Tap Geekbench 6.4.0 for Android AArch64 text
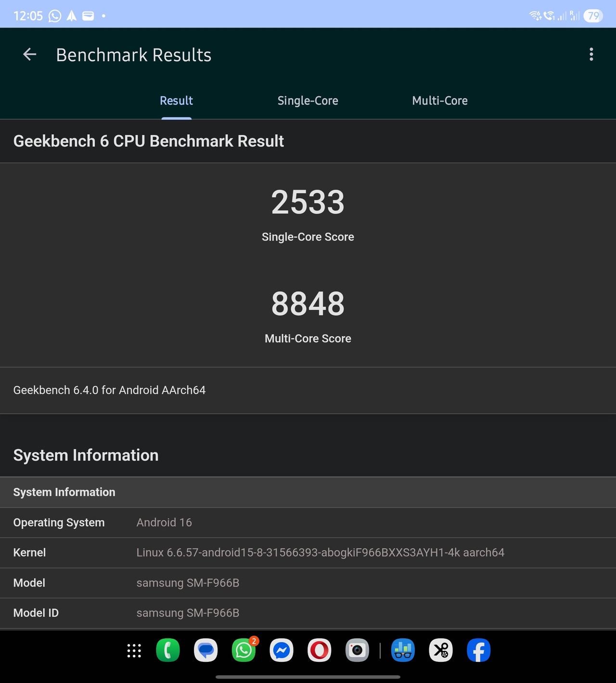The width and height of the screenshot is (616, 683). 109,390
